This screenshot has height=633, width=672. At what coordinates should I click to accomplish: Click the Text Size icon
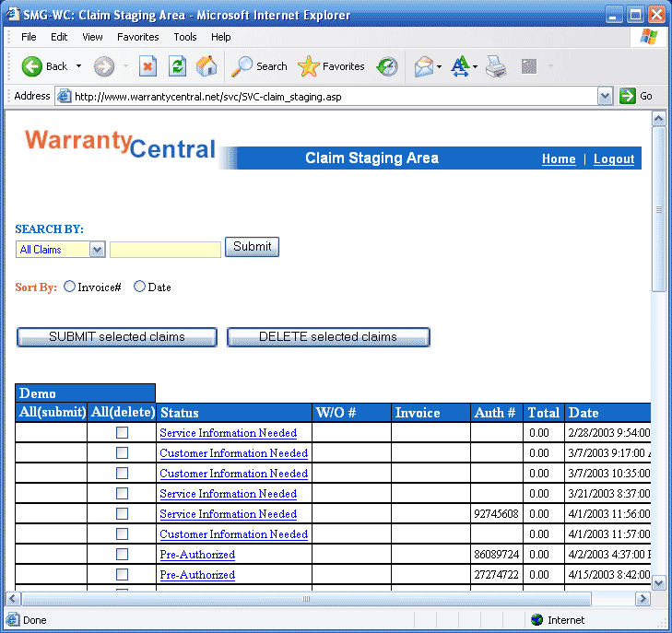coord(461,67)
